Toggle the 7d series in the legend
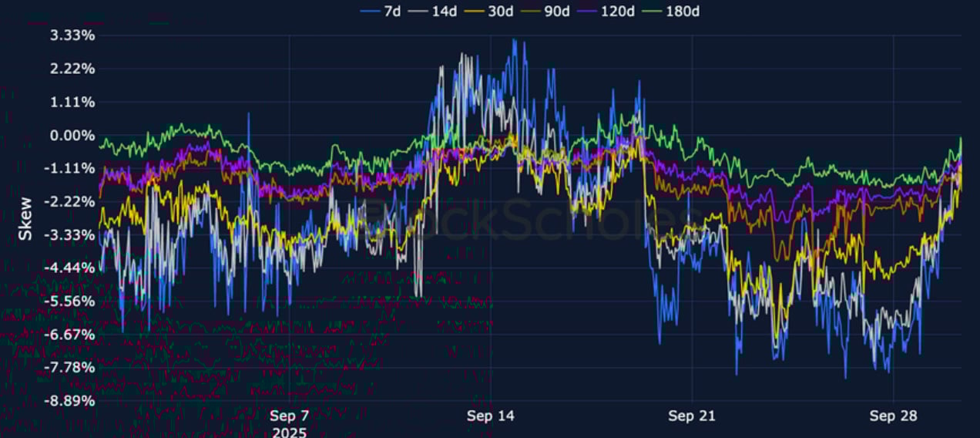The height and width of the screenshot is (438, 980). click(x=392, y=11)
